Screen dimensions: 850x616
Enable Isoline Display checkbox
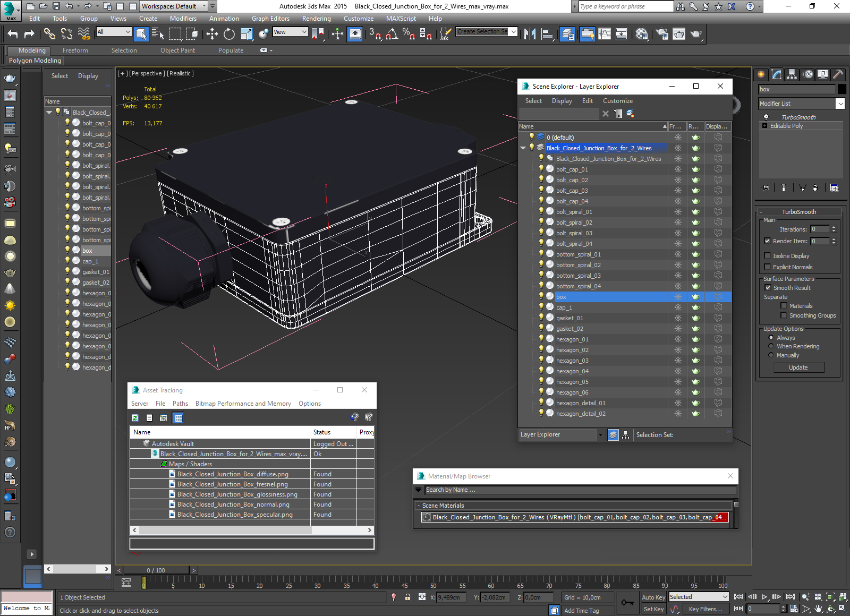coord(767,256)
